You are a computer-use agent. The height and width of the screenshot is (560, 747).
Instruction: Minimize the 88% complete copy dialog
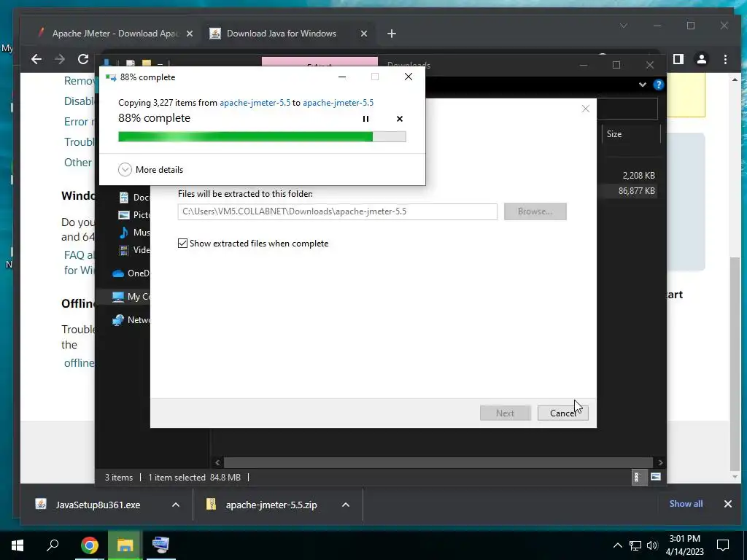(x=342, y=77)
